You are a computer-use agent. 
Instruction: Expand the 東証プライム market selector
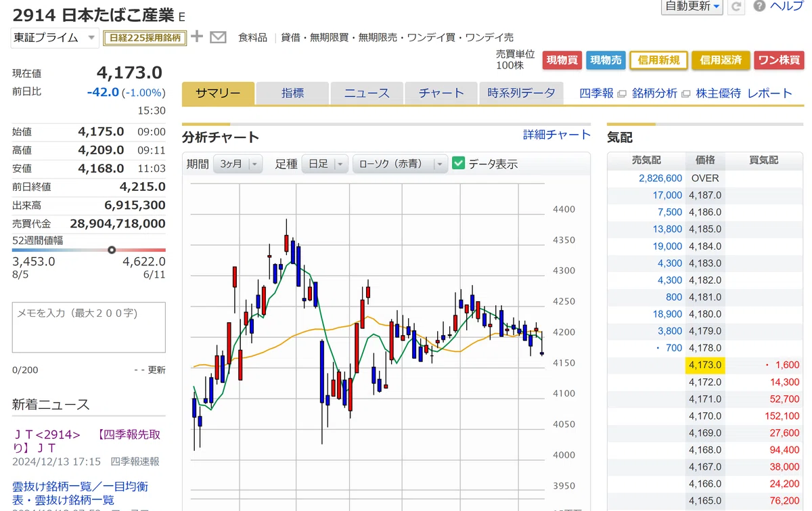click(x=55, y=38)
